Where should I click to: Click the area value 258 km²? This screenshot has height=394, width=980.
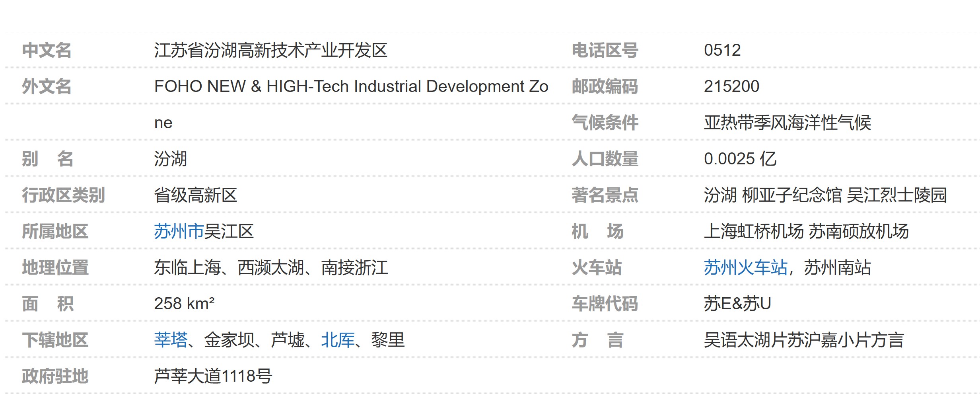click(x=185, y=304)
